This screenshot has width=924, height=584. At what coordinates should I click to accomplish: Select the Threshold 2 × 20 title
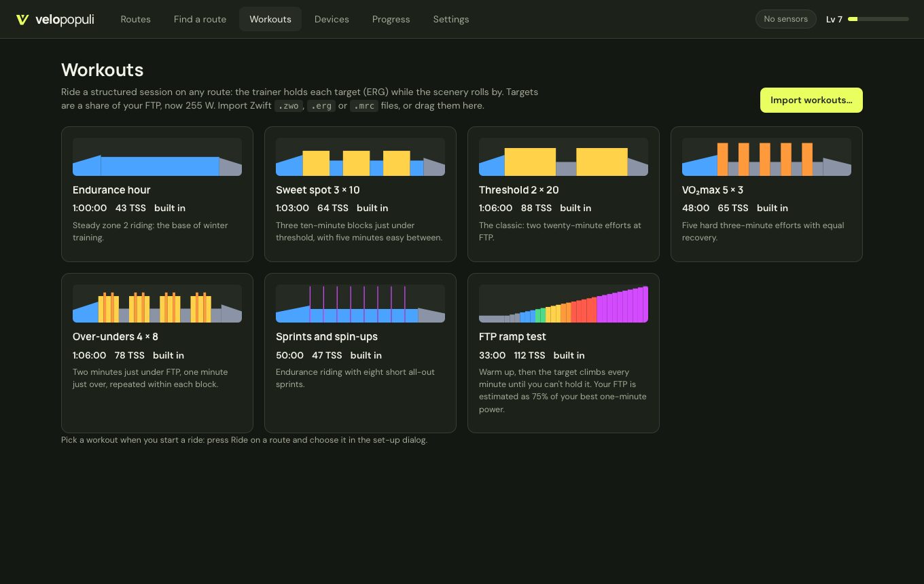519,190
